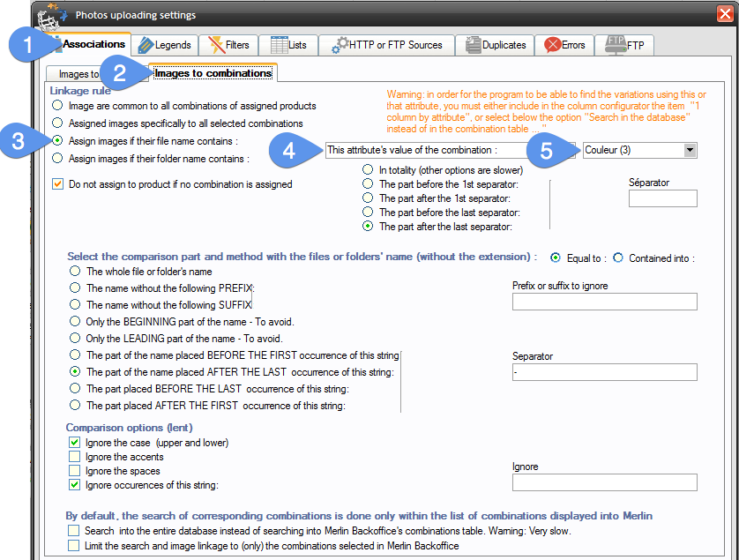Select Equal to comparison method
The width and height of the screenshot is (739, 560).
click(x=556, y=258)
